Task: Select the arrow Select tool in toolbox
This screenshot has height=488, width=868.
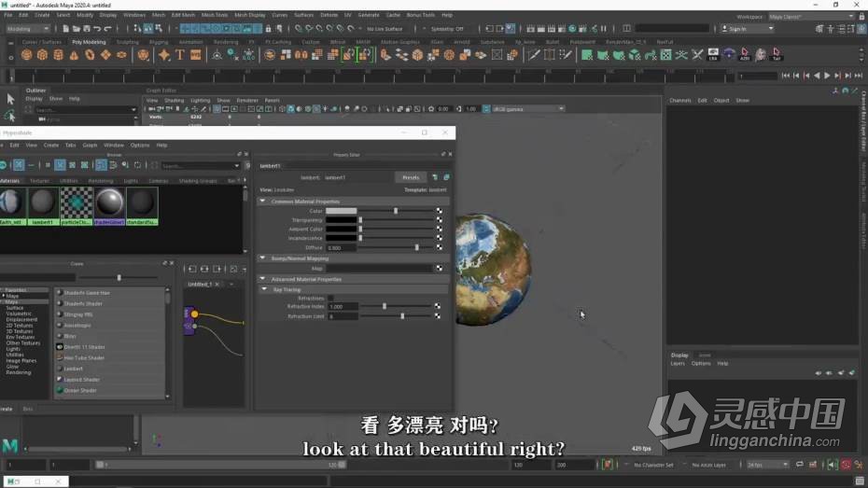Action: click(10, 99)
